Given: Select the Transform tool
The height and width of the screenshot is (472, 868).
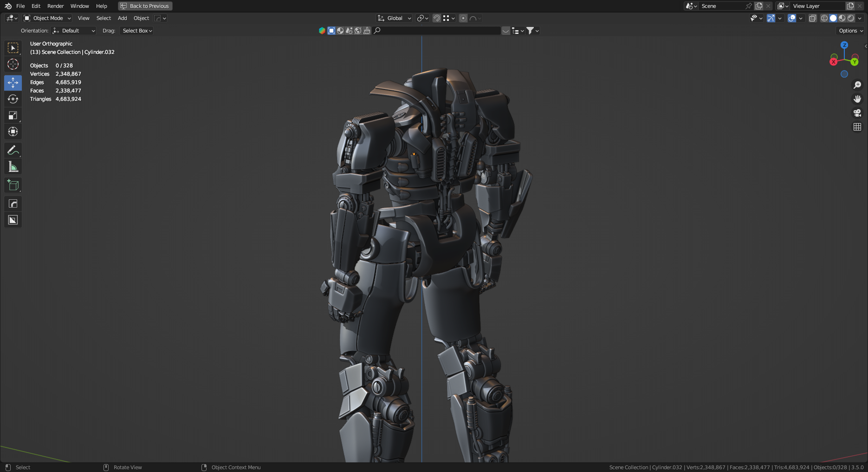Looking at the screenshot, I should pos(13,131).
